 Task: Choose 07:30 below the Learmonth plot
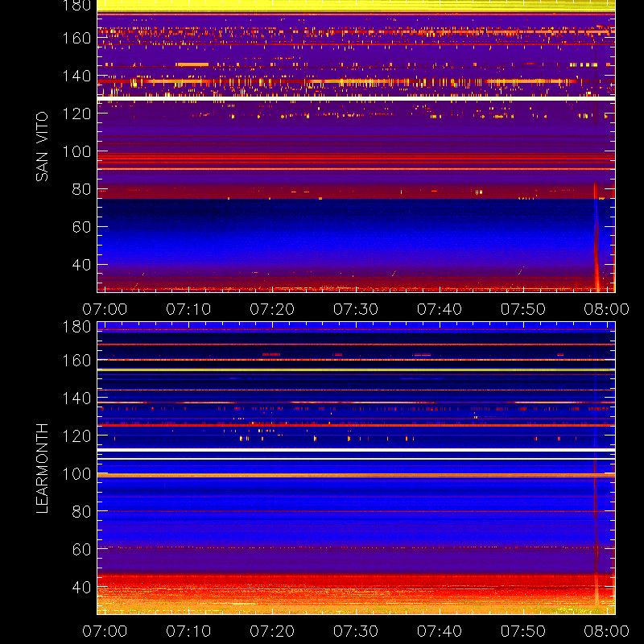356,631
